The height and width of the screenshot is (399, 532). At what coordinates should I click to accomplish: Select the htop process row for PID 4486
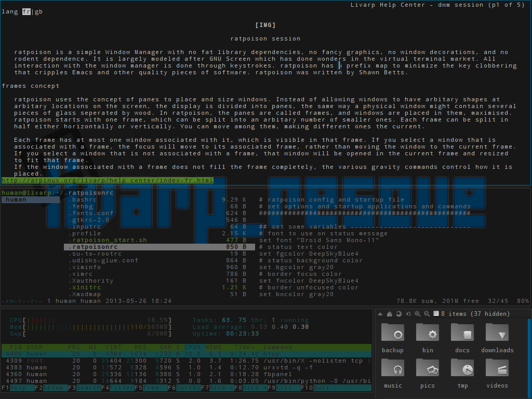click(x=187, y=354)
